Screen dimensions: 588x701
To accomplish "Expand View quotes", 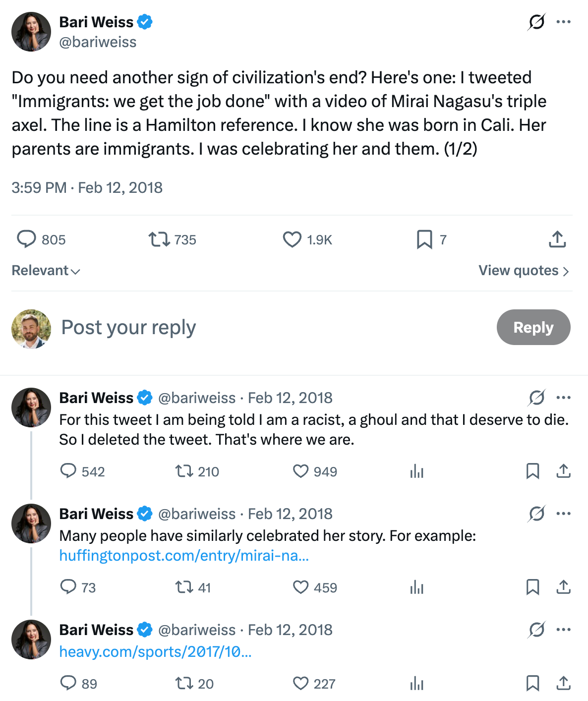I will coord(523,271).
